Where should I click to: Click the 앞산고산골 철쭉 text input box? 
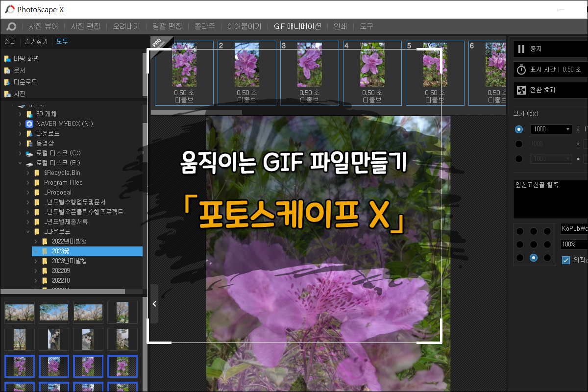coord(551,199)
